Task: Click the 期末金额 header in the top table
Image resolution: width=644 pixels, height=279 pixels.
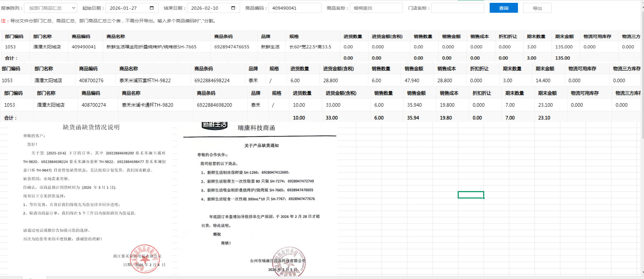Action: [564, 37]
